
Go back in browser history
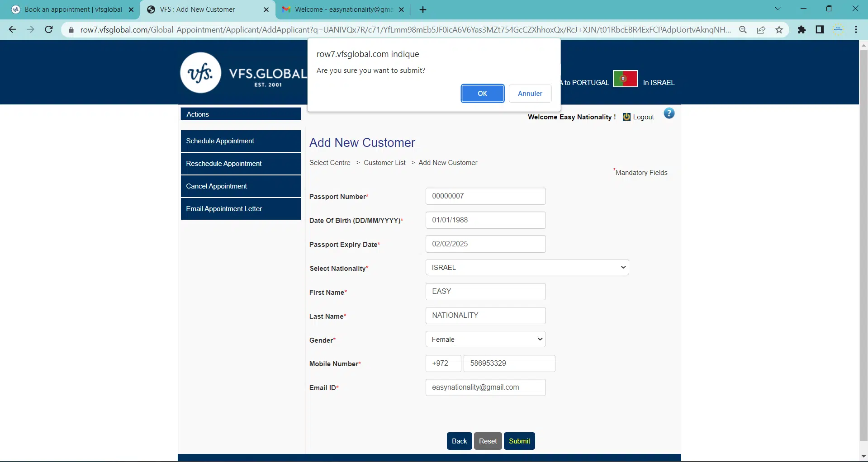(x=12, y=30)
